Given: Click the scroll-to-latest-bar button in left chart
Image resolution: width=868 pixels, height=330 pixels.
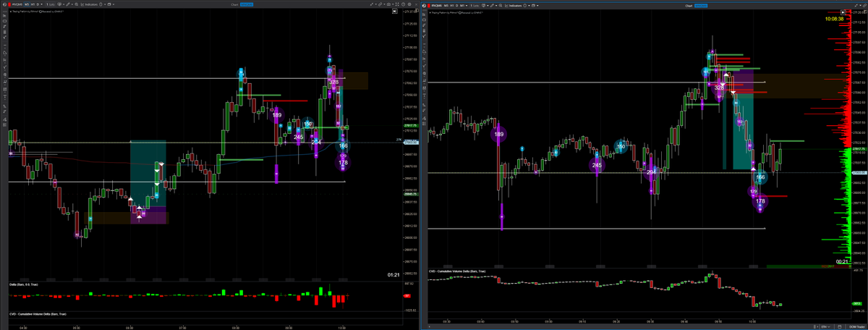Looking at the screenshot, I should 395,12.
